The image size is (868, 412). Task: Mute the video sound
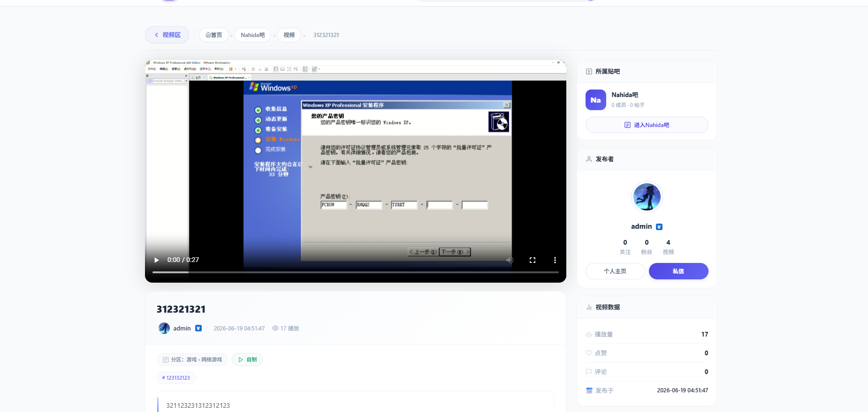pyautogui.click(x=510, y=260)
